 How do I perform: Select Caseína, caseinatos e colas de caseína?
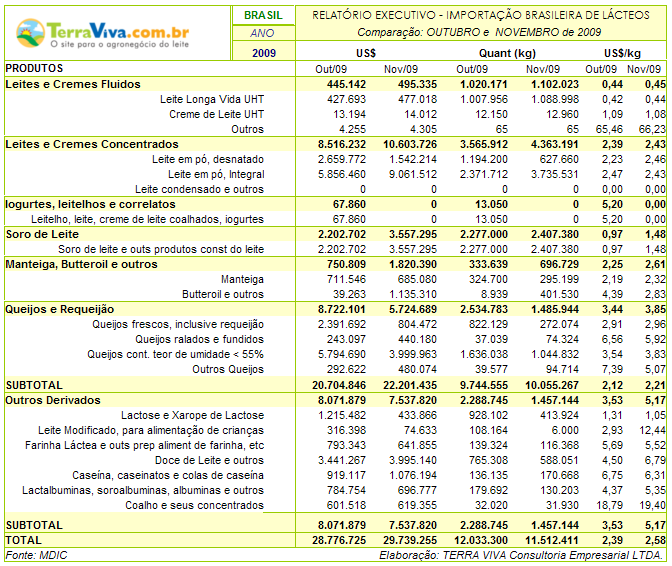tap(168, 475)
